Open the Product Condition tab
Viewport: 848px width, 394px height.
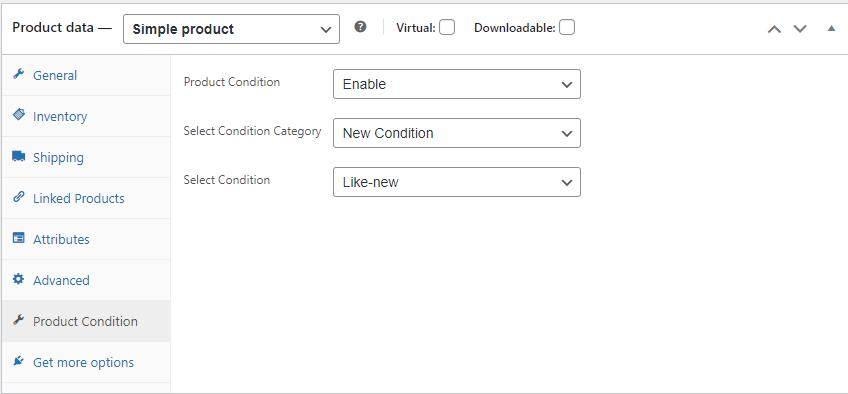pos(86,321)
